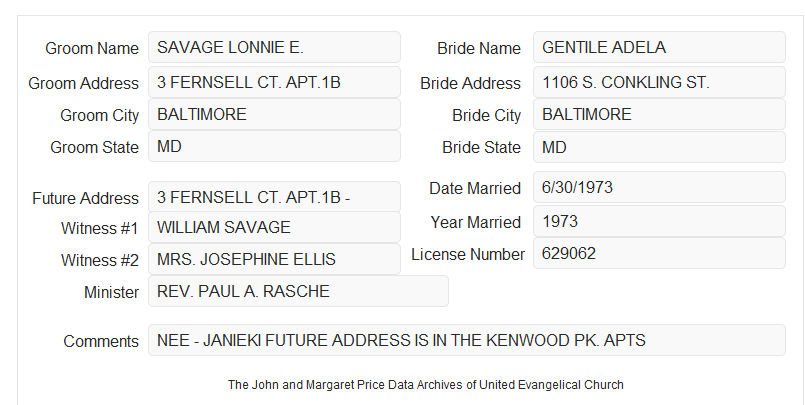Select the Future Address text box
The width and height of the screenshot is (805, 405).
tap(274, 197)
